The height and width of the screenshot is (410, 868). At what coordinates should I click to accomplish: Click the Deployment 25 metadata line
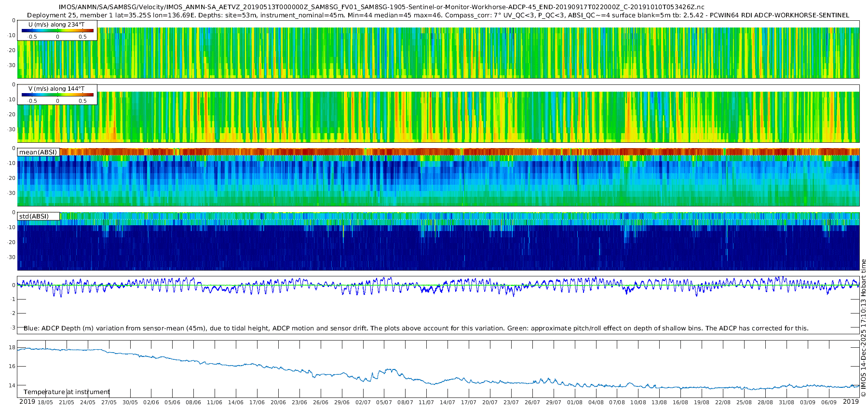(438, 15)
